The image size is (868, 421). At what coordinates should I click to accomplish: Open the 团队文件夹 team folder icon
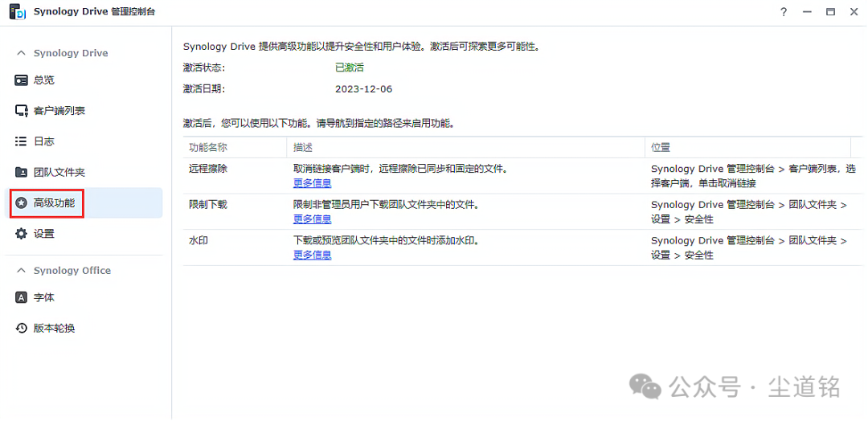pyautogui.click(x=22, y=172)
